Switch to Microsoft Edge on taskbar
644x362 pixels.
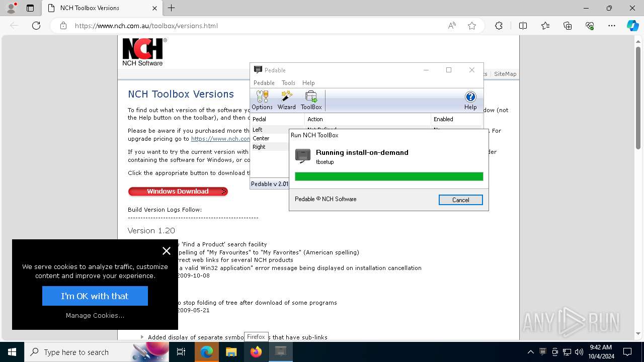tap(206, 352)
